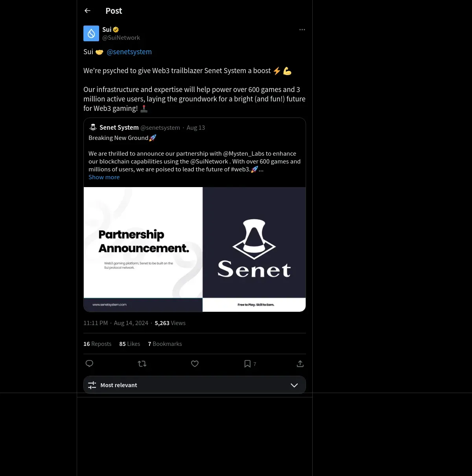The height and width of the screenshot is (476, 472).
Task: Click the Sui verified gold badge
Action: click(116, 29)
